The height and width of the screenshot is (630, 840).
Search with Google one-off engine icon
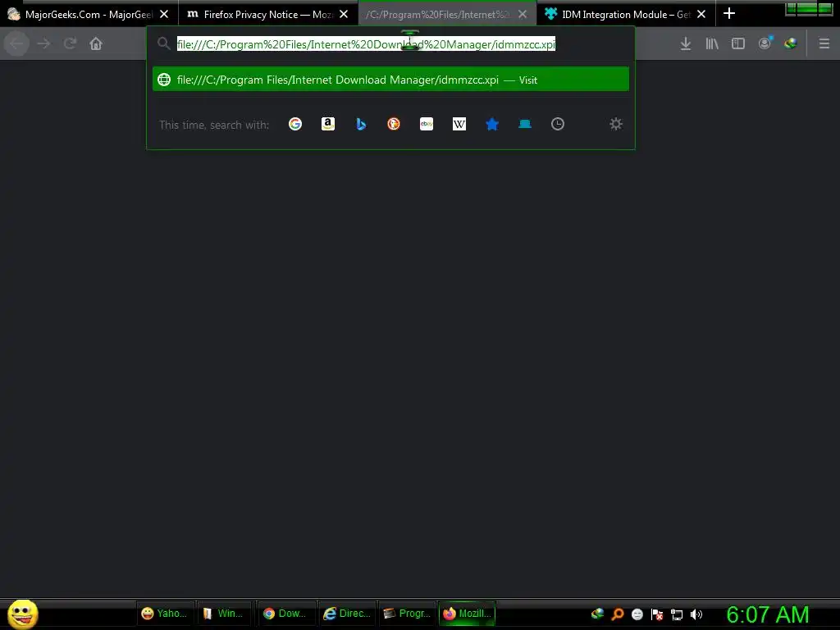(295, 125)
